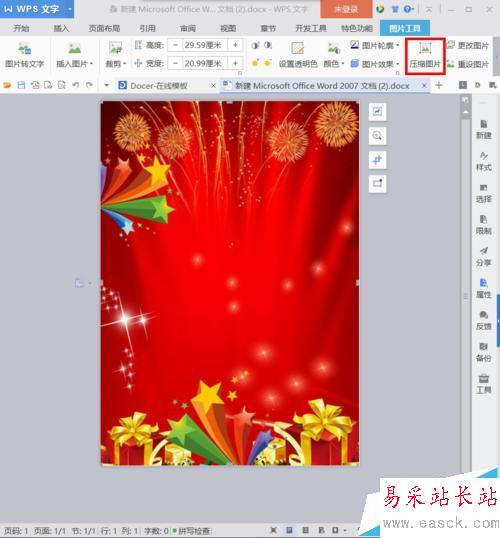Open the 属性 properties sidebar panel
The image size is (500, 538).
pos(484,289)
